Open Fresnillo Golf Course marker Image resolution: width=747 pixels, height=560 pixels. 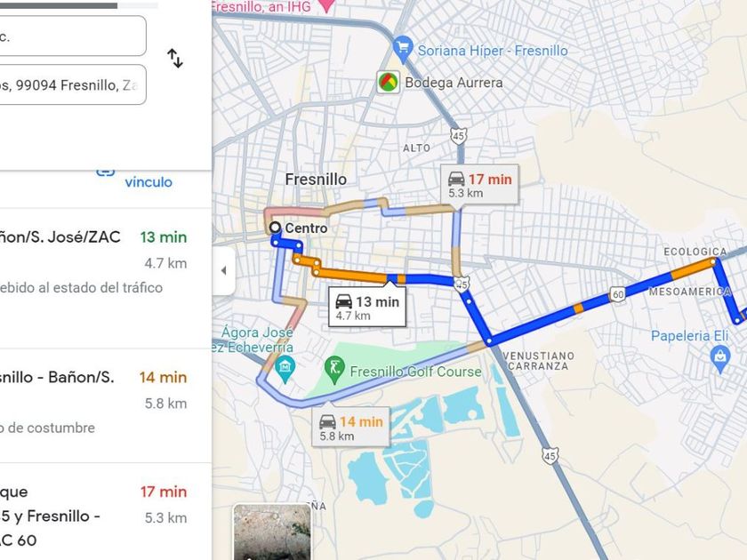click(335, 370)
